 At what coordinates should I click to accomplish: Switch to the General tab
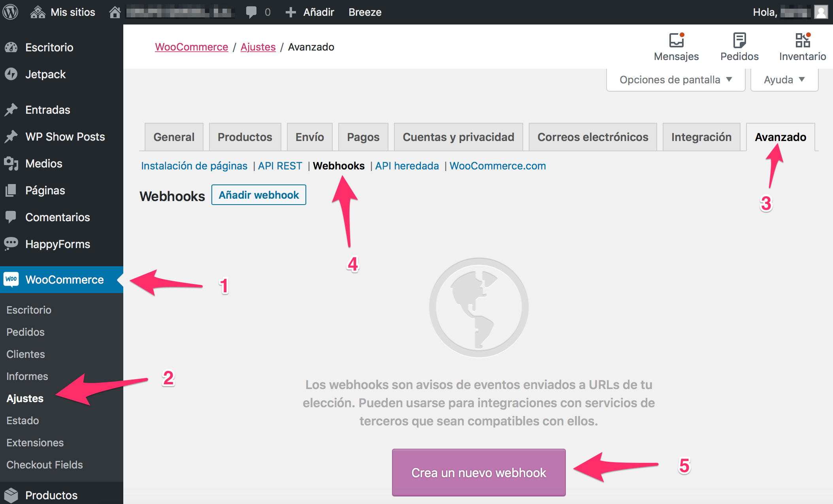[x=174, y=137]
